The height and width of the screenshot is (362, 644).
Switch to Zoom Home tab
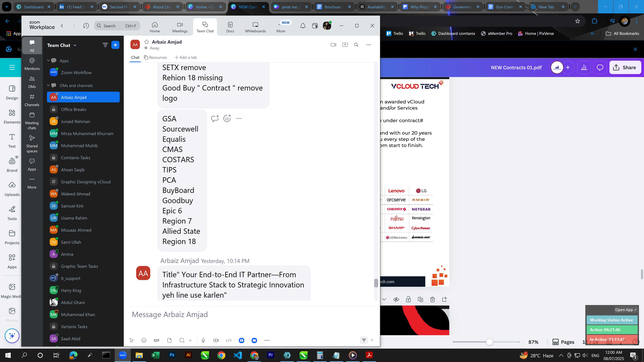[x=155, y=27]
